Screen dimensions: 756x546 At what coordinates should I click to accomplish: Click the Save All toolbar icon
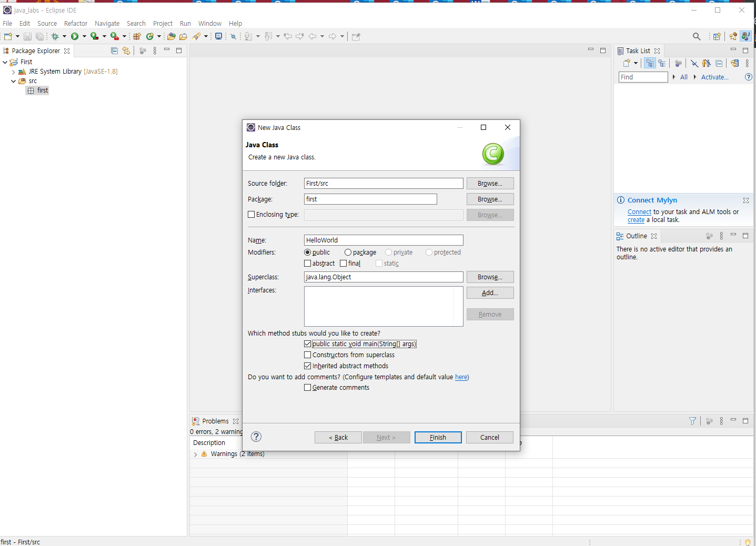coord(39,36)
